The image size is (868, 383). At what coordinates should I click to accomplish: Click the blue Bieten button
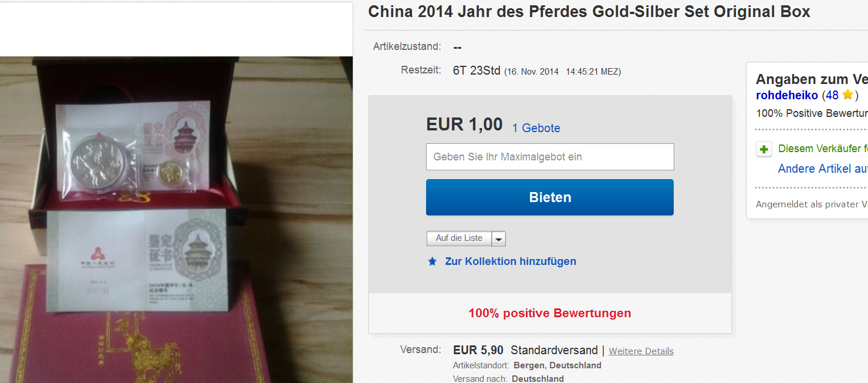pyautogui.click(x=550, y=197)
